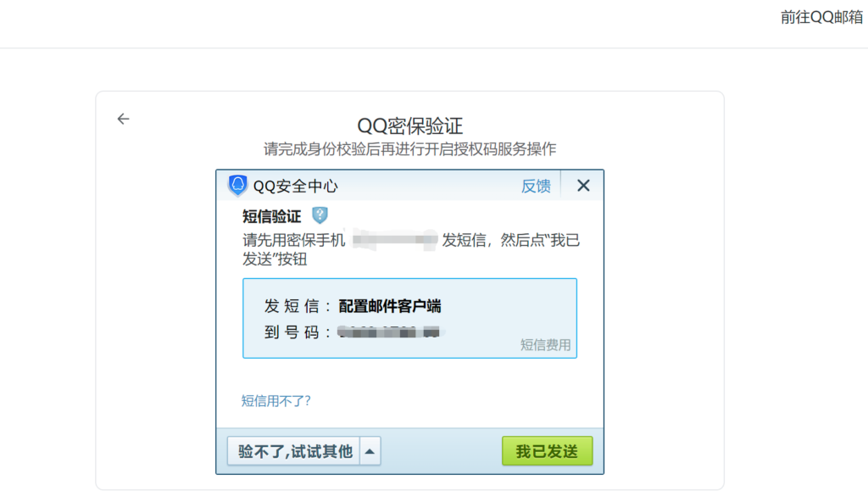This screenshot has width=868, height=502.
Task: Click the blurred destination number
Action: [388, 332]
